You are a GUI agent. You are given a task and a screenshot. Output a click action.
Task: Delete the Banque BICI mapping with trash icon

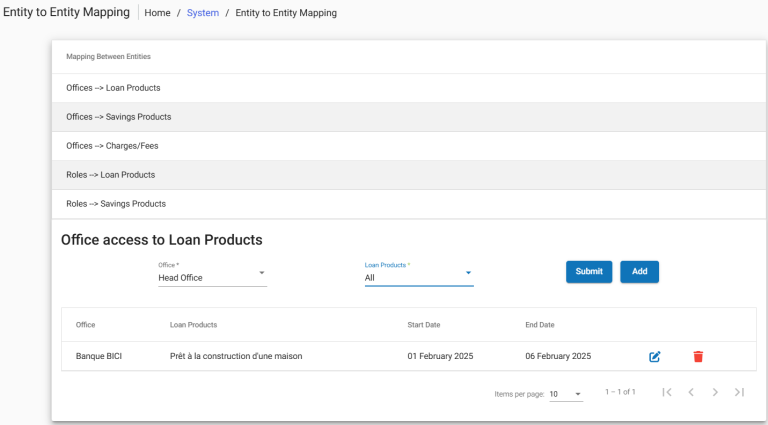pos(698,356)
